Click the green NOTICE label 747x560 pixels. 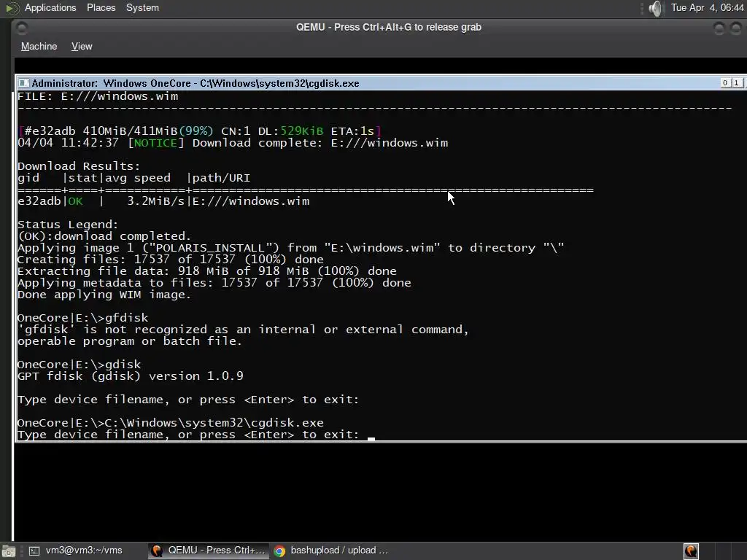pyautogui.click(x=155, y=143)
